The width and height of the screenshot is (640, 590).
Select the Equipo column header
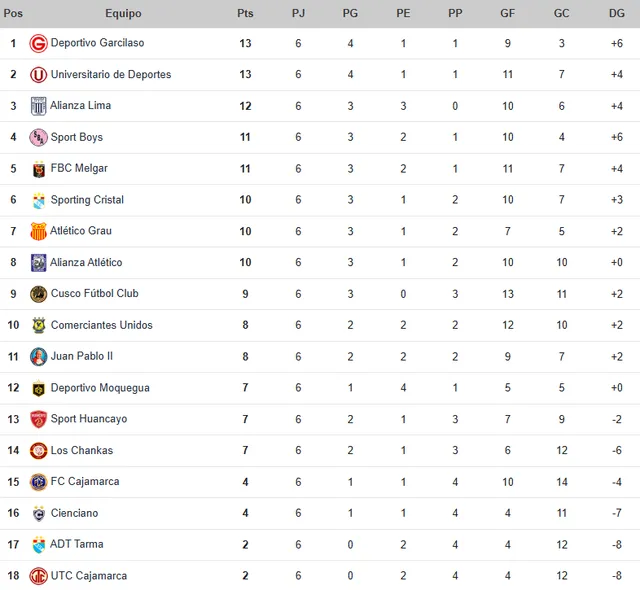pyautogui.click(x=123, y=13)
